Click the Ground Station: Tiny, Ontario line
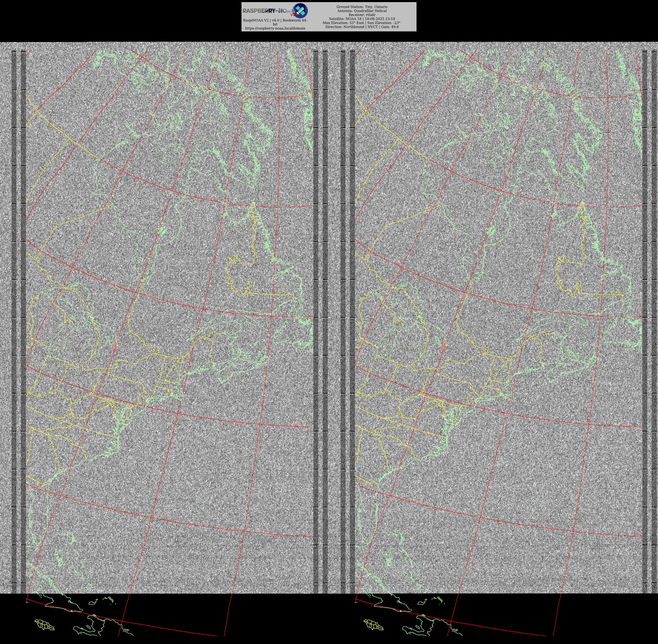 pyautogui.click(x=362, y=7)
